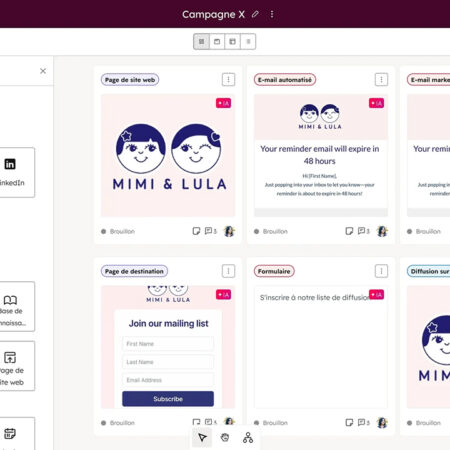
Task: Click the Email Address field in preview
Action: coord(168,380)
